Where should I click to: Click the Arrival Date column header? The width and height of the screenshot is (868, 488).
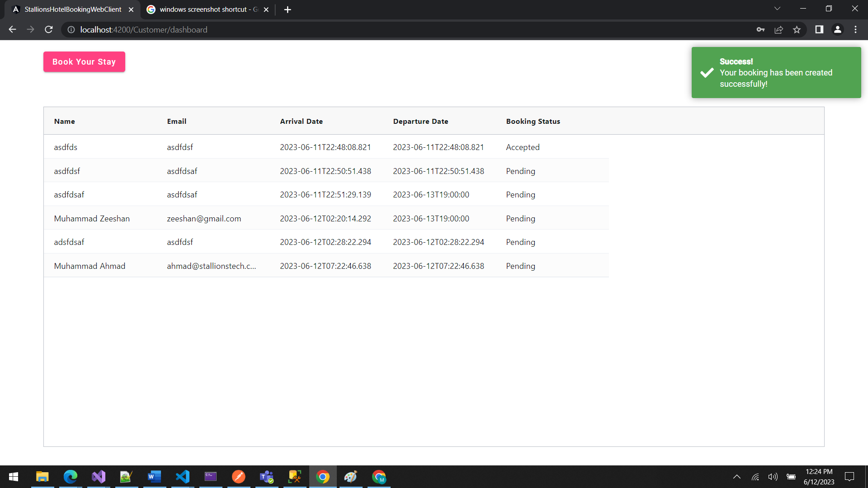coord(301,121)
